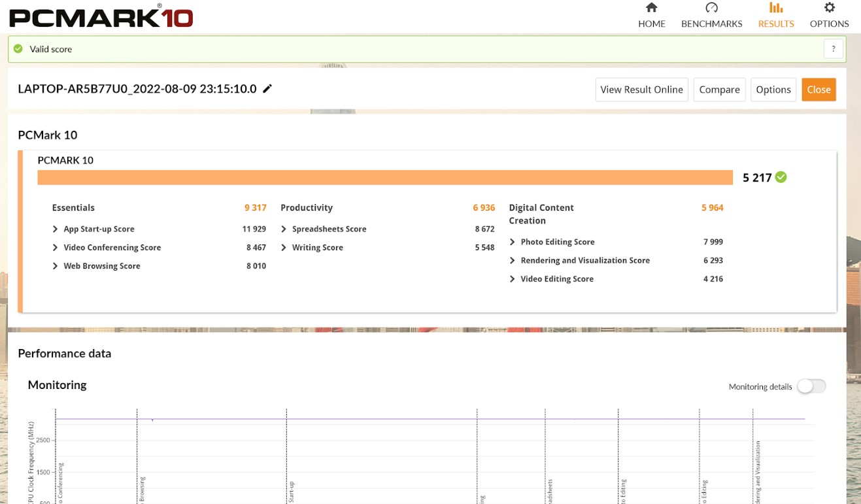Go to the Home tab
The width and height of the screenshot is (861, 504).
click(651, 16)
